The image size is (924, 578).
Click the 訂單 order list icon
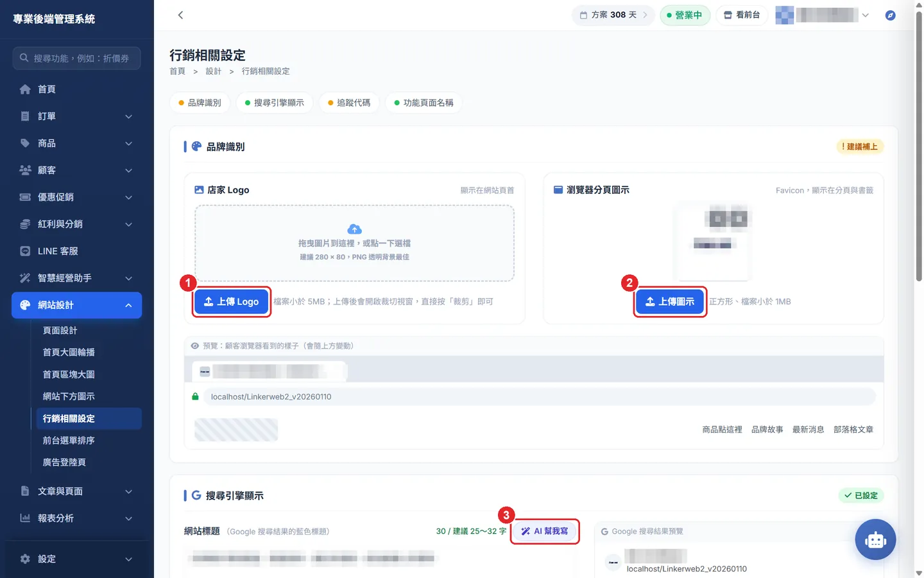pyautogui.click(x=25, y=116)
